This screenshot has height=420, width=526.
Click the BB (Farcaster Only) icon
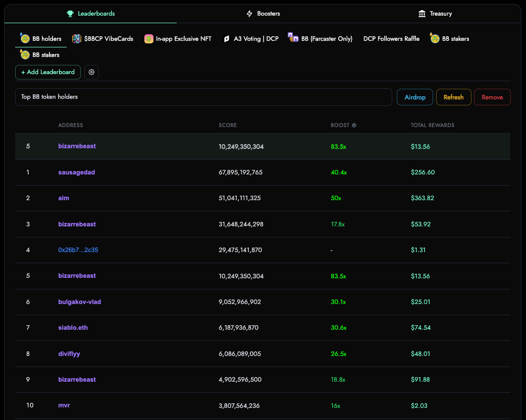[x=293, y=37]
